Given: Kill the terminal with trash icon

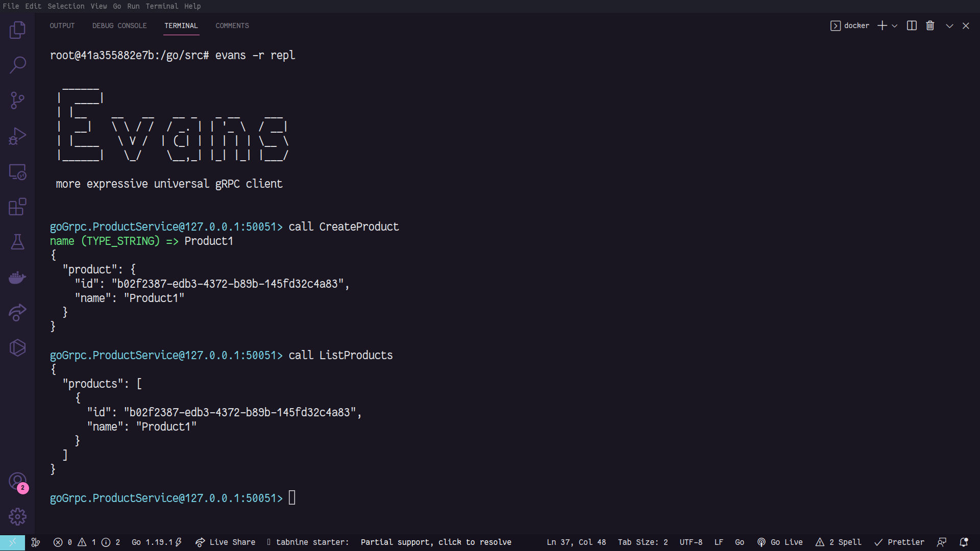Looking at the screenshot, I should (930, 26).
